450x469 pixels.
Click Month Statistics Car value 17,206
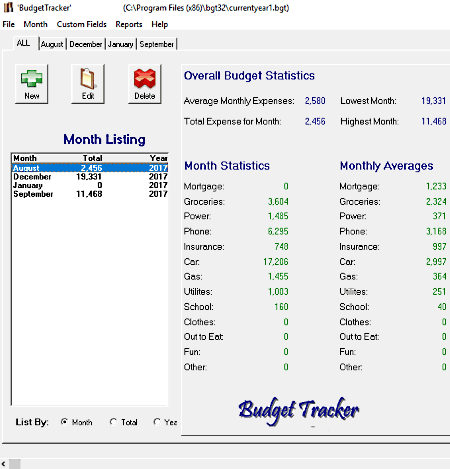pyautogui.click(x=276, y=262)
